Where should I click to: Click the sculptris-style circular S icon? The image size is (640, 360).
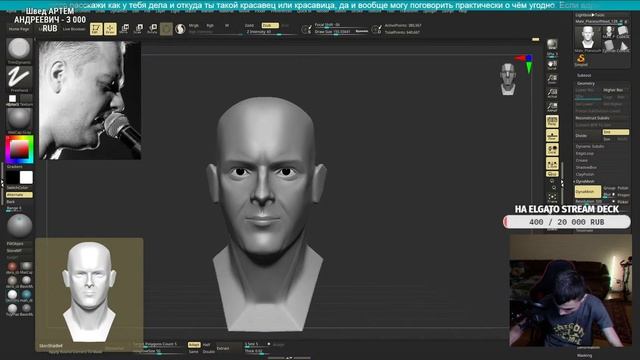180,29
